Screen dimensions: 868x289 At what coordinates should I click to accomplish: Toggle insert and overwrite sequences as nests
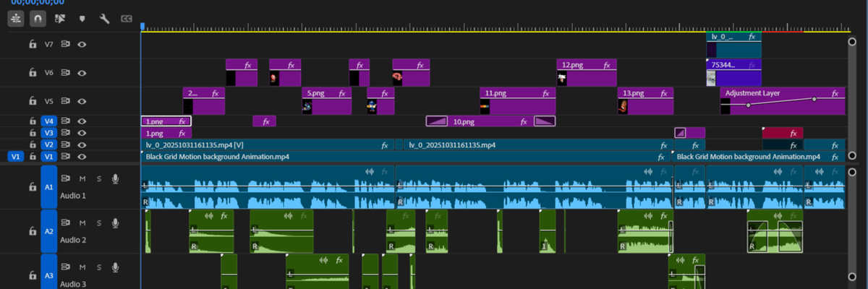tap(15, 19)
